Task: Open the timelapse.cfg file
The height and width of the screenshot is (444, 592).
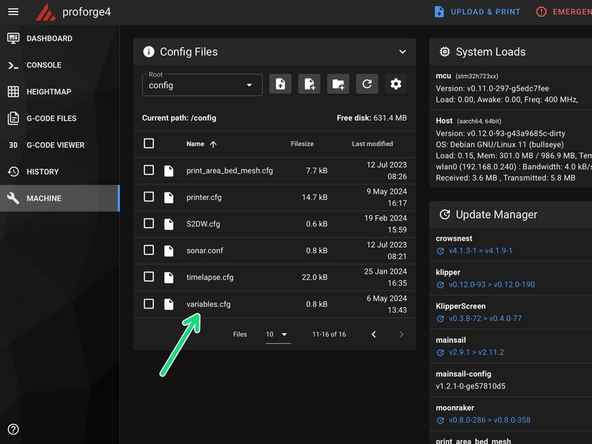Action: coord(210,278)
